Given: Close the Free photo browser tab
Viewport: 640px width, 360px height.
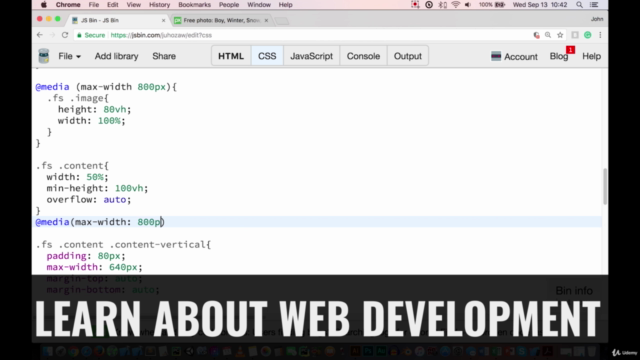Looking at the screenshot, I should (x=266, y=20).
